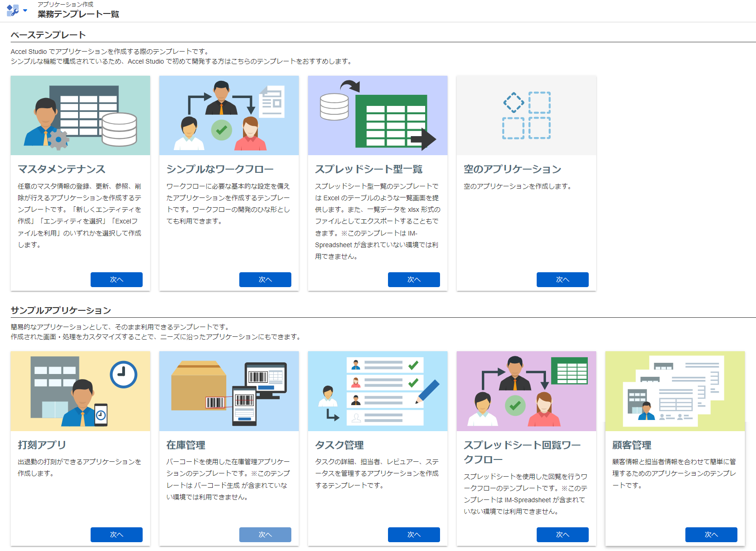Click 次へ on the シンプルなワークフロー card
The width and height of the screenshot is (756, 551).
point(265,280)
